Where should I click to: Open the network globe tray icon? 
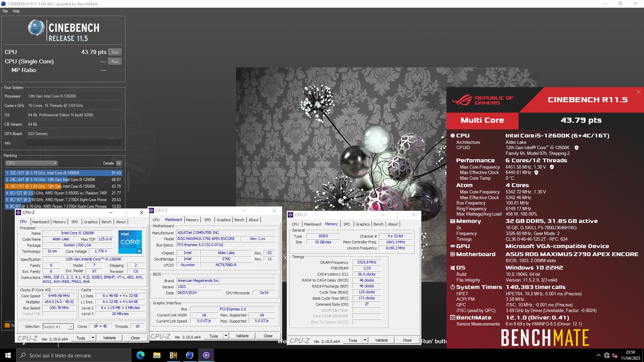607,355
